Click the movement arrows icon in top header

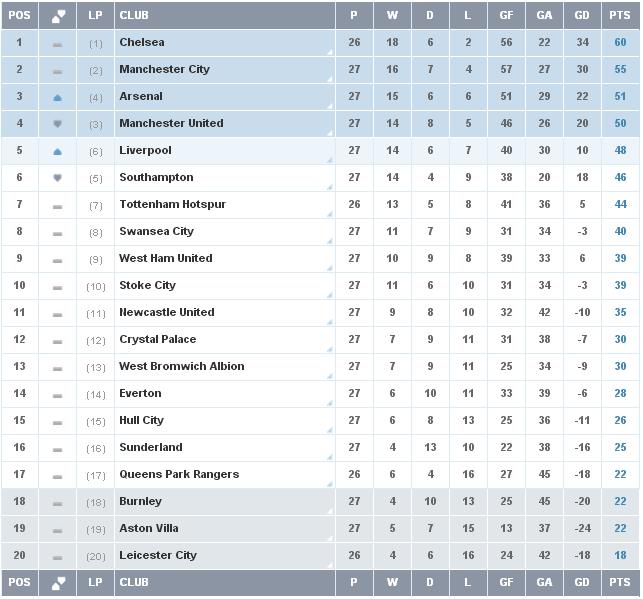(x=58, y=16)
